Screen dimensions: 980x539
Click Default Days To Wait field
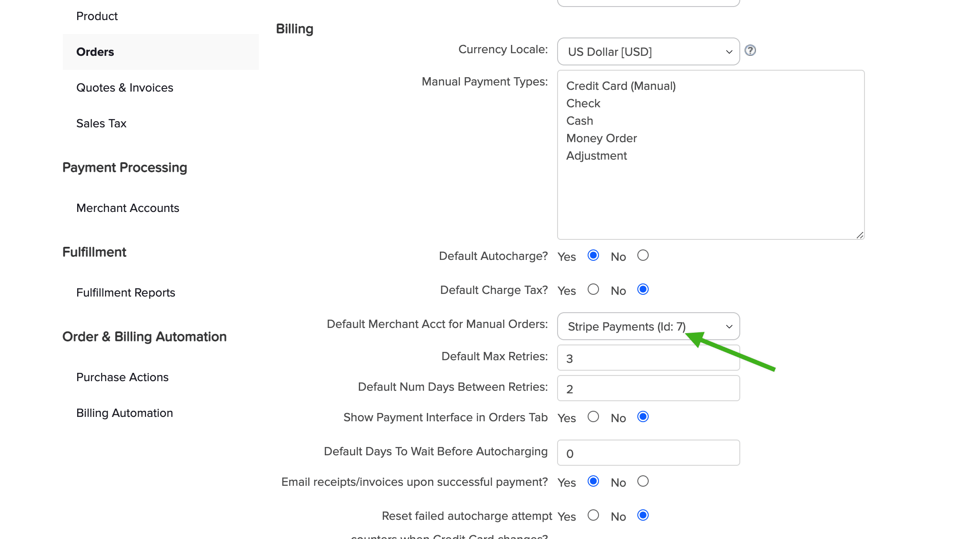(648, 453)
